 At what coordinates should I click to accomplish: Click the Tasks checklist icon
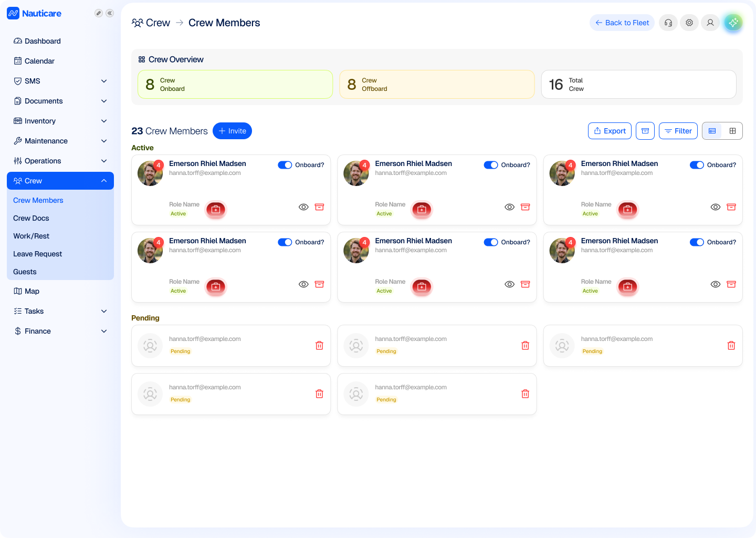(x=18, y=311)
